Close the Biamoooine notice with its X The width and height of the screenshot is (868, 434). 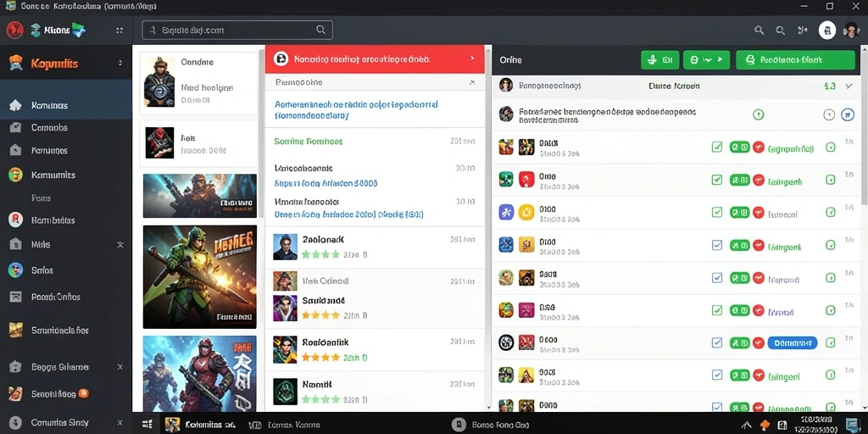(472, 82)
